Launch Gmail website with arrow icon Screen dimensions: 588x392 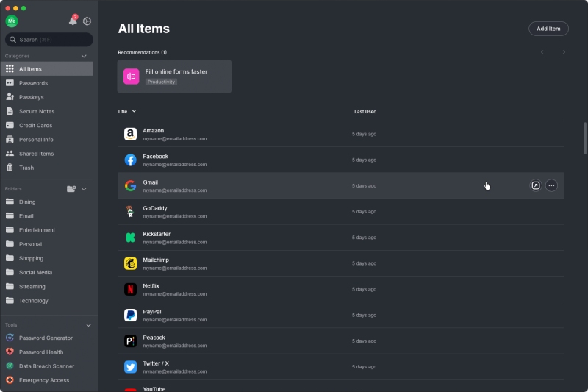point(536,185)
